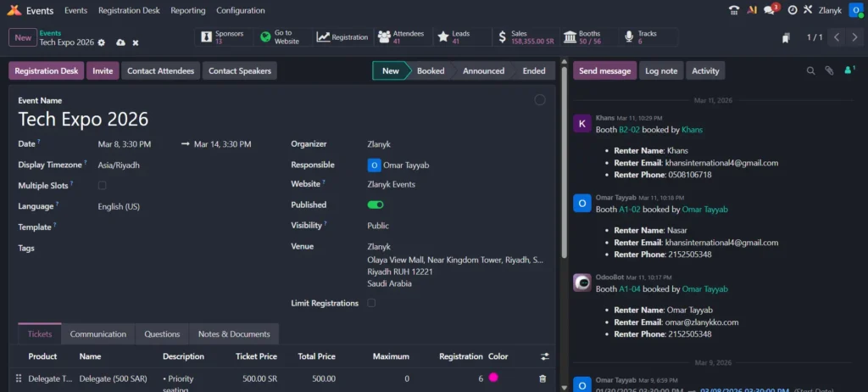Search messages with the magnifier icon

click(810, 71)
